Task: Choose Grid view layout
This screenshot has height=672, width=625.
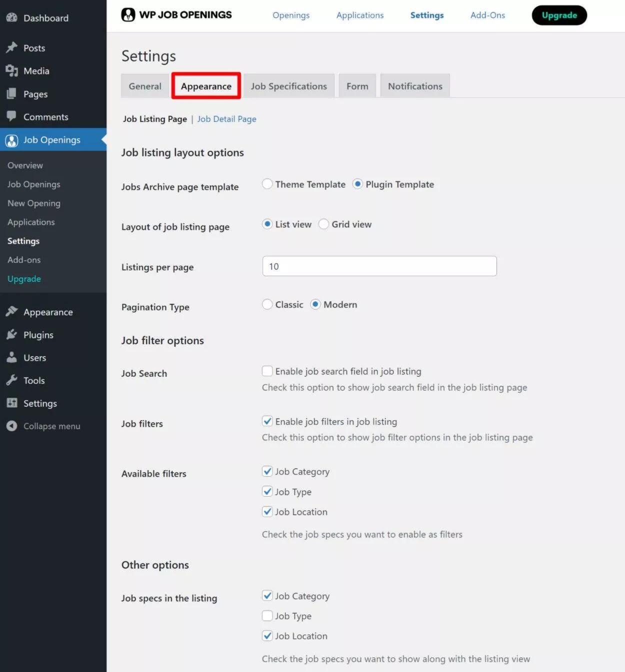Action: click(x=324, y=224)
